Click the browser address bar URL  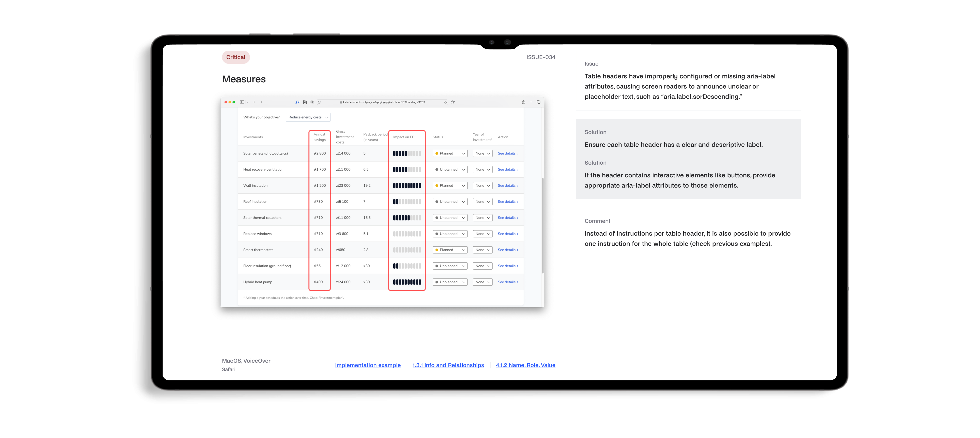point(383,102)
